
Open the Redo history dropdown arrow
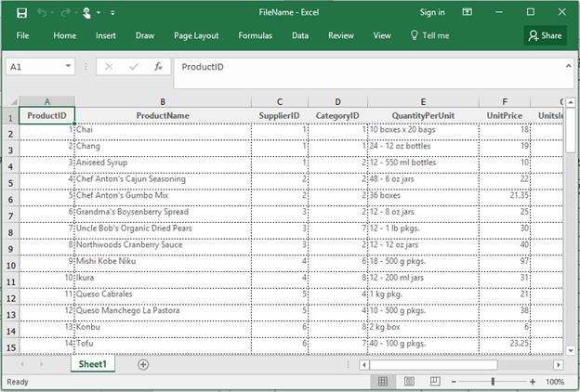tap(75, 13)
